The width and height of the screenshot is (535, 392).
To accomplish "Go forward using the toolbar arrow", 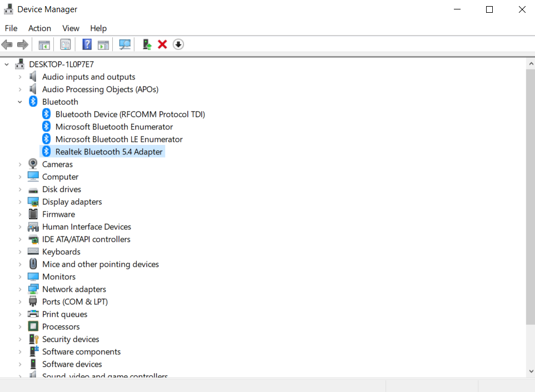I will click(23, 44).
